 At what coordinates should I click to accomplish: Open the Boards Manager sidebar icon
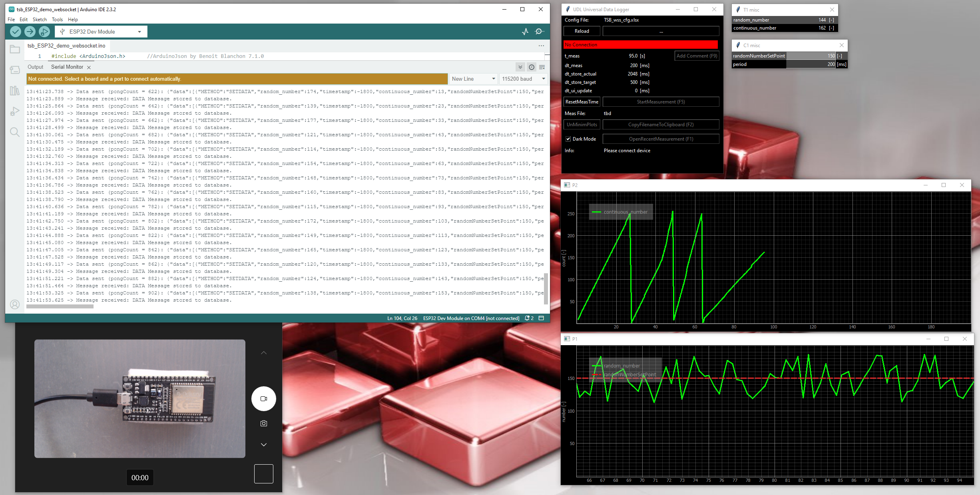click(15, 70)
